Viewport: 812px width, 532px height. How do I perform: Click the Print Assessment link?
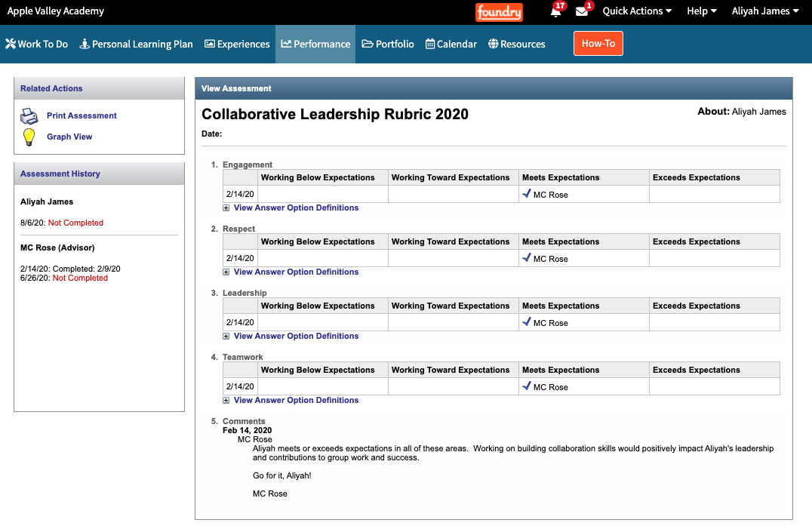coord(82,115)
